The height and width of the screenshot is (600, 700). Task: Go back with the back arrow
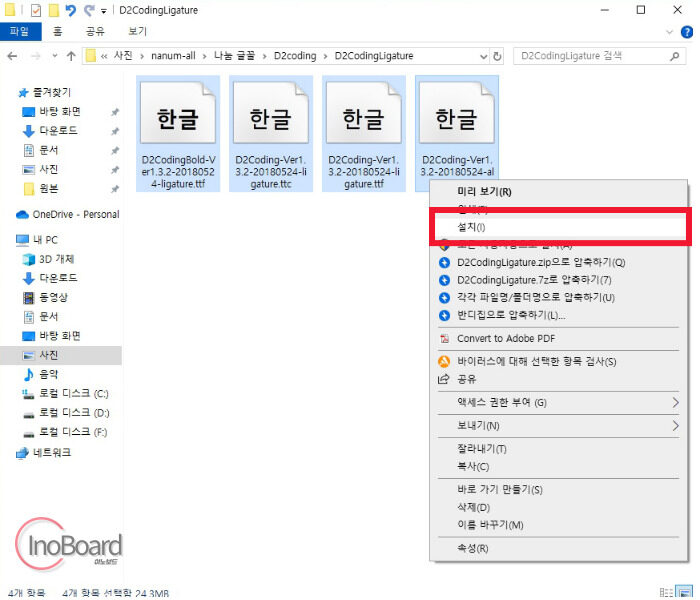pos(12,56)
